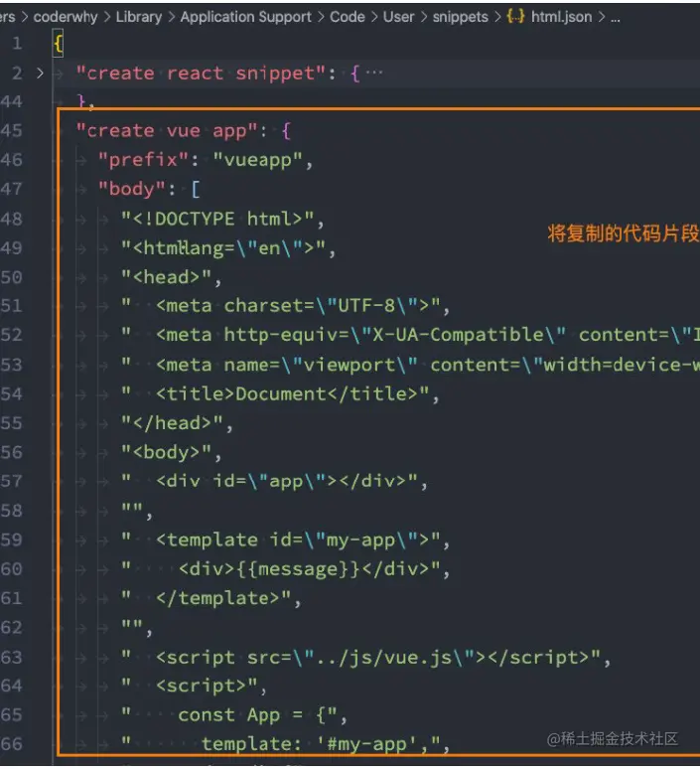The width and height of the screenshot is (700, 769).
Task: Expand the folded "create react snippet" block
Action: [x=40, y=74]
